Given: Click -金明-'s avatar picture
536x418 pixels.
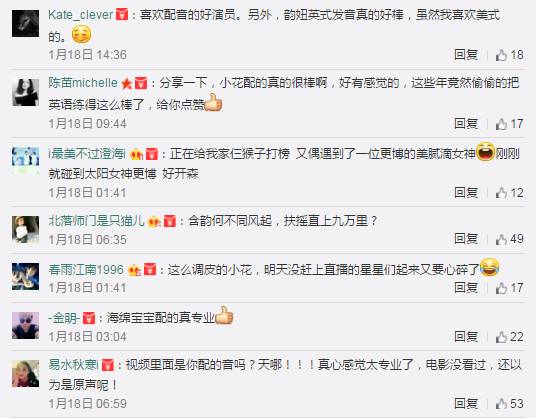Looking at the screenshot, I should point(25,325).
